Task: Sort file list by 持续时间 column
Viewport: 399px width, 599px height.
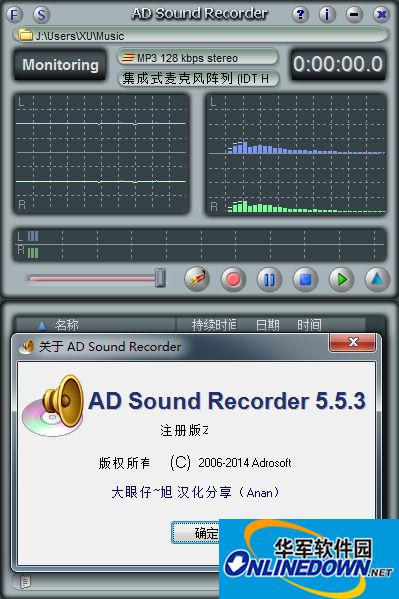Action: [x=214, y=325]
